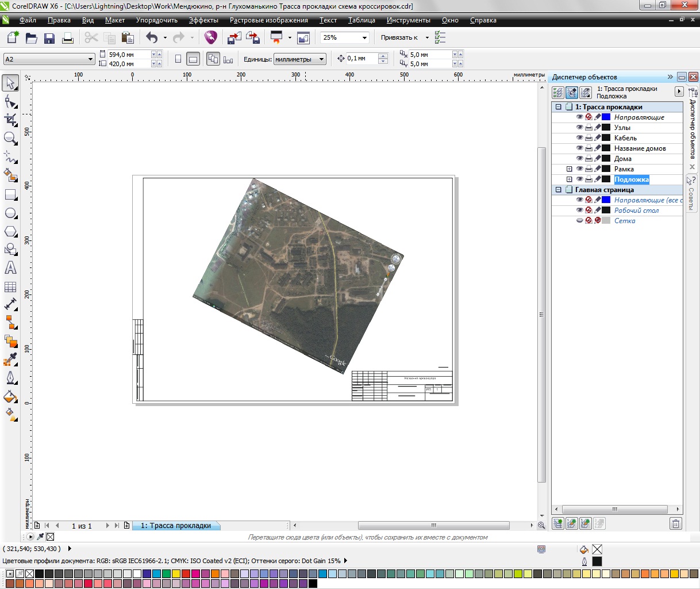Toggle visibility of Рамка layer
700x589 pixels.
point(579,169)
